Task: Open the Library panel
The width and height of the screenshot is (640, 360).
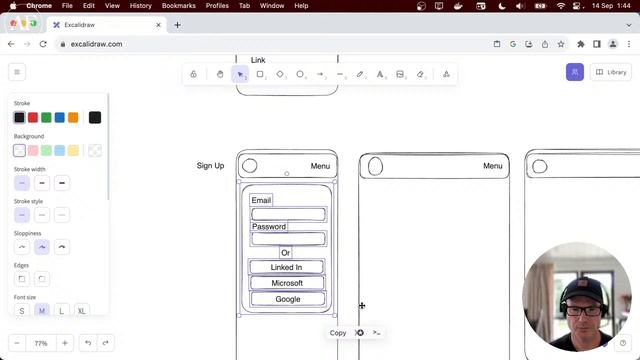Action: [x=611, y=72]
